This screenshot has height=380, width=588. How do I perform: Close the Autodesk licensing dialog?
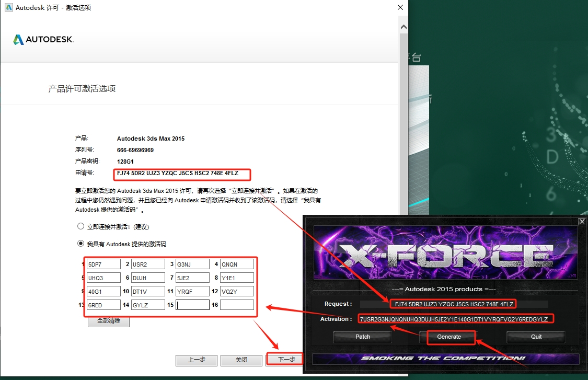400,8
